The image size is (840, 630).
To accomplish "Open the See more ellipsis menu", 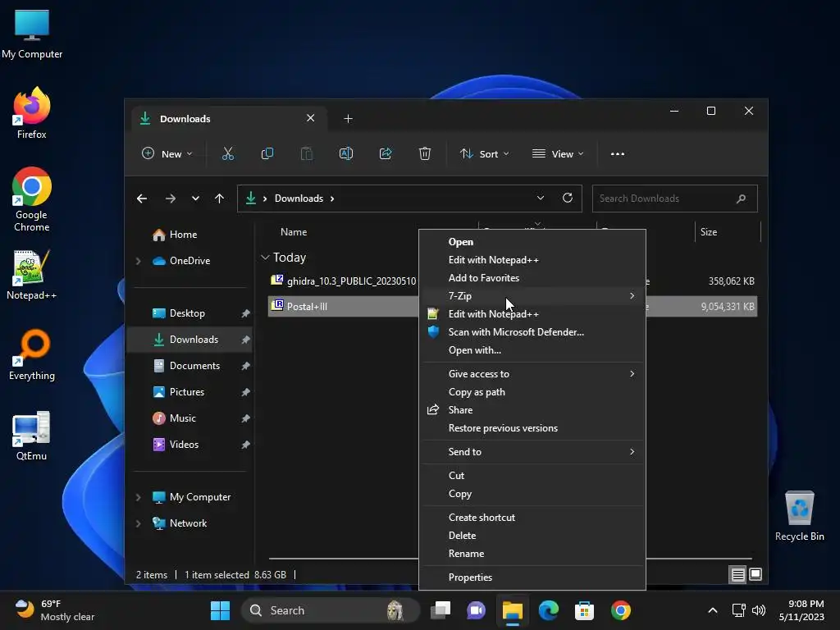I will click(617, 153).
